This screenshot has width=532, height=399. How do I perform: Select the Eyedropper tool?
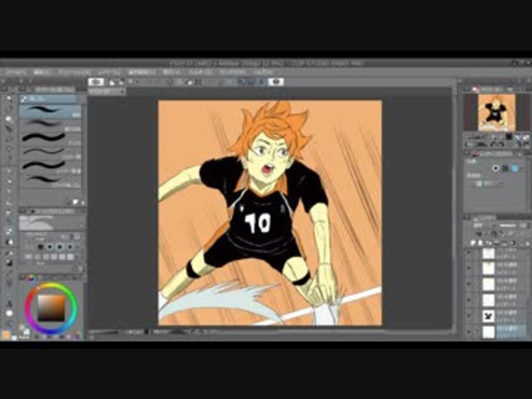[x=9, y=159]
